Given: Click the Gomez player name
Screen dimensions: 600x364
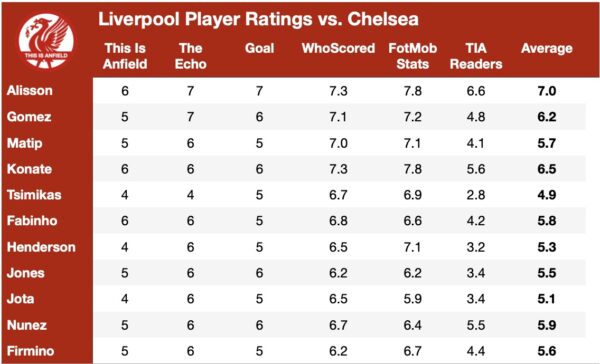Looking at the screenshot, I should point(29,117).
